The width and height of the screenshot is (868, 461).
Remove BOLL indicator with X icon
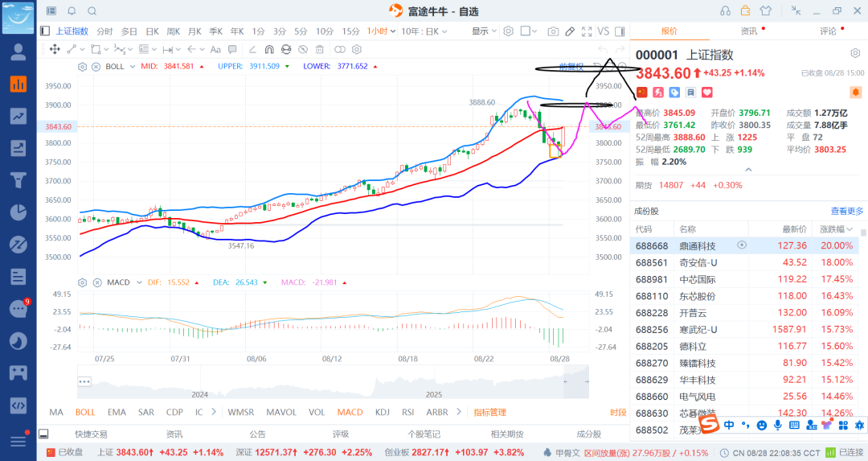click(96, 67)
